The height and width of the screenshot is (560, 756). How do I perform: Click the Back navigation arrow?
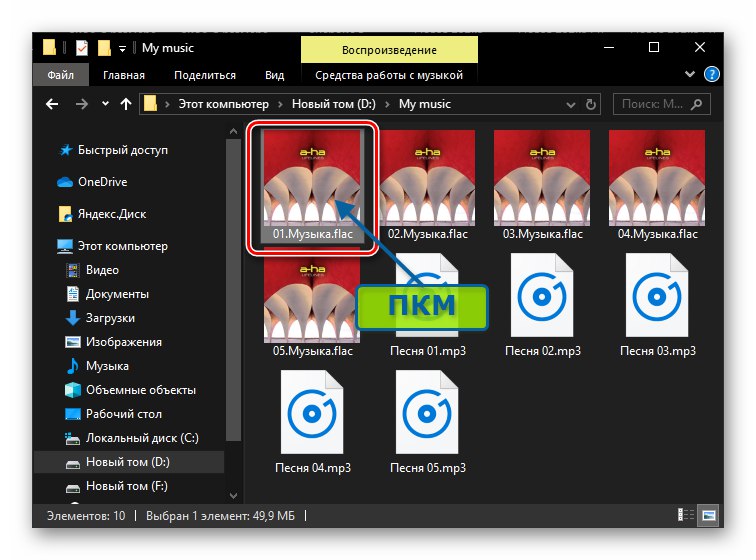click(52, 104)
